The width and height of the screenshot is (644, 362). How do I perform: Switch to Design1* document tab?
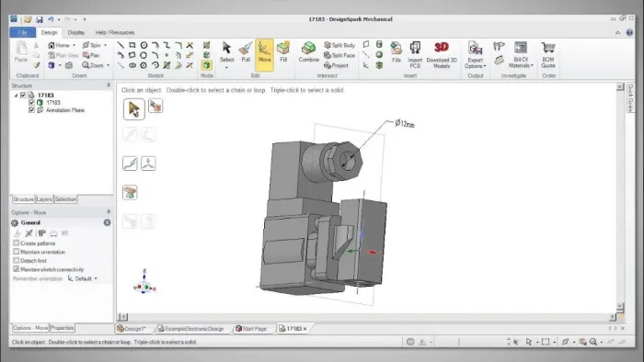coord(132,328)
